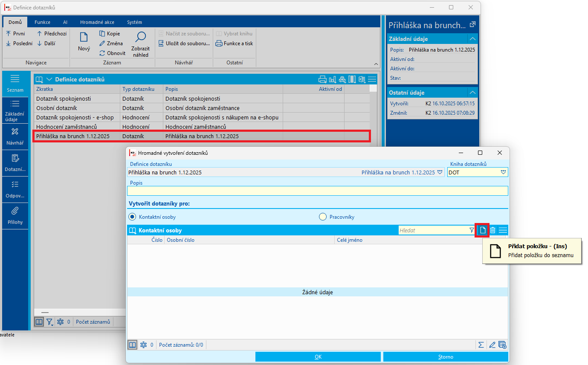Click the book icon in main window status bar

[x=39, y=322]
